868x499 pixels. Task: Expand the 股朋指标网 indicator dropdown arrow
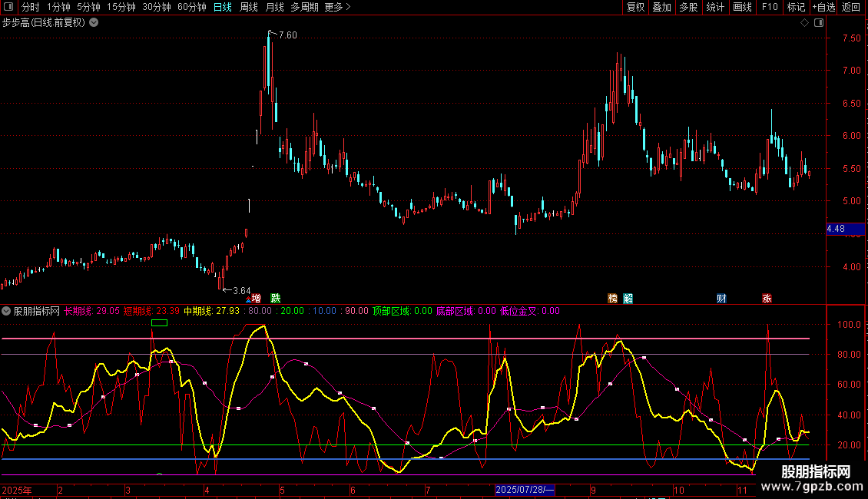6,311
